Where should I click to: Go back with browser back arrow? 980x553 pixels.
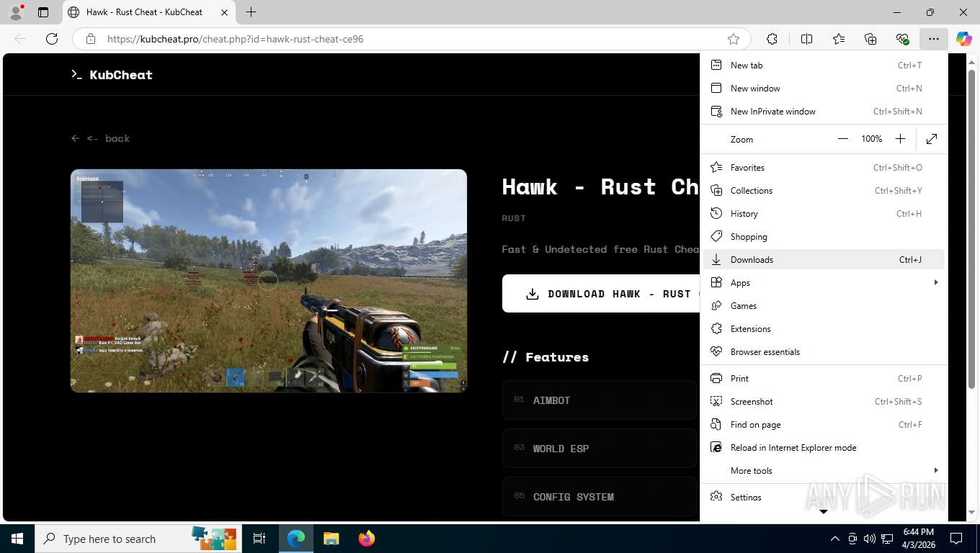(20, 39)
